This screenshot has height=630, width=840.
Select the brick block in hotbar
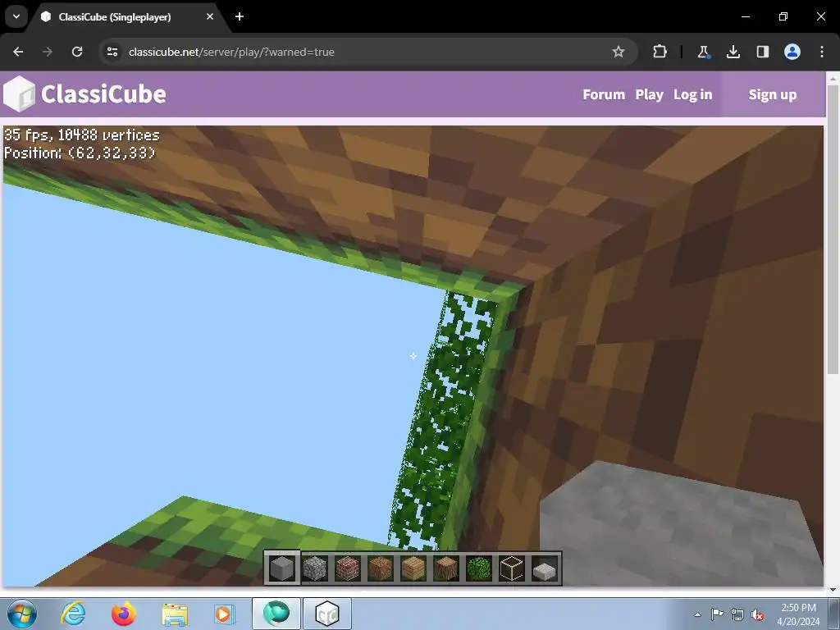pos(348,568)
